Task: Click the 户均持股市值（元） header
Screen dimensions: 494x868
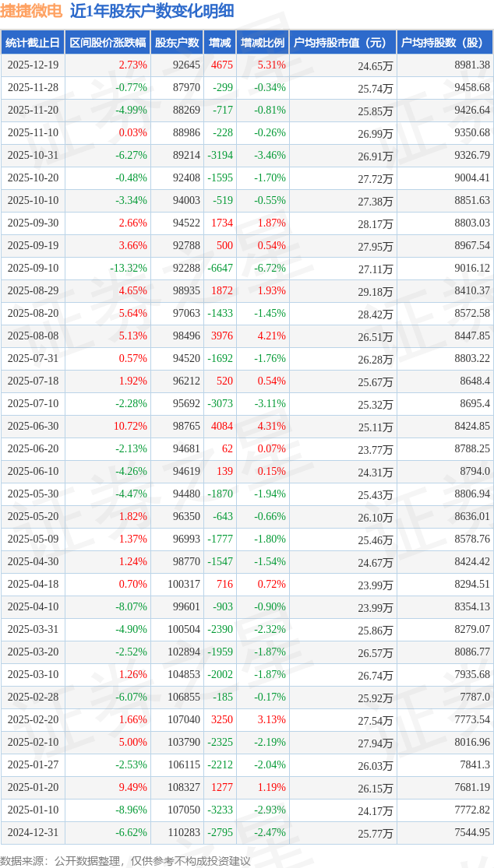Action: (x=342, y=43)
